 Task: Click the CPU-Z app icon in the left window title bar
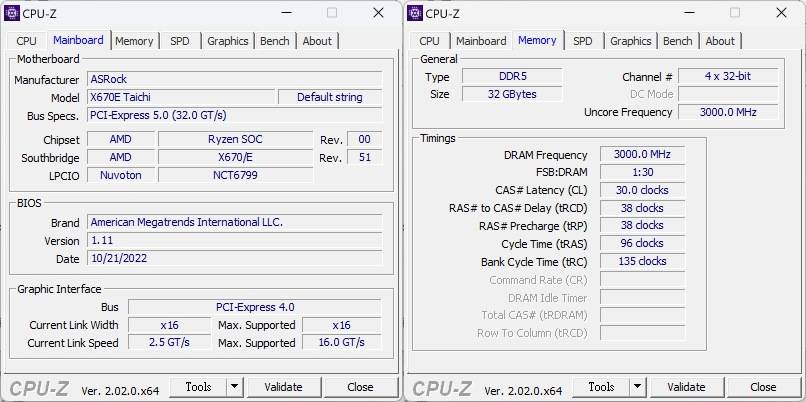coord(11,13)
